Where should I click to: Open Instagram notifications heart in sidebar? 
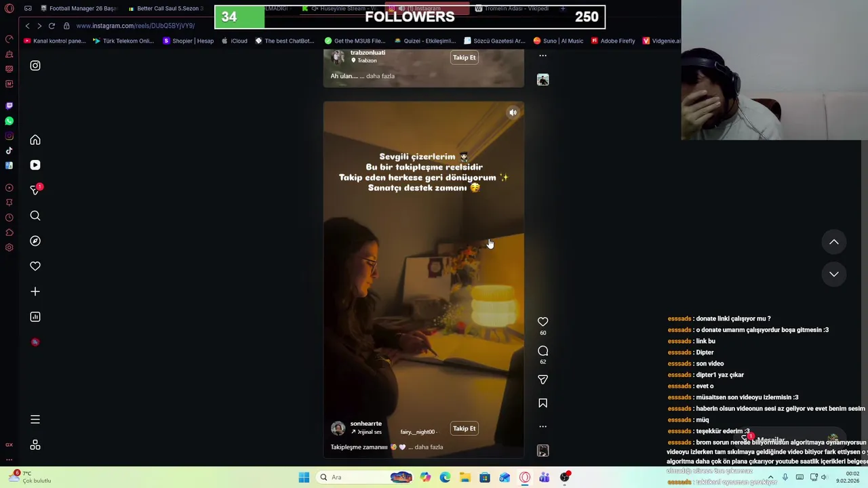pos(35,266)
